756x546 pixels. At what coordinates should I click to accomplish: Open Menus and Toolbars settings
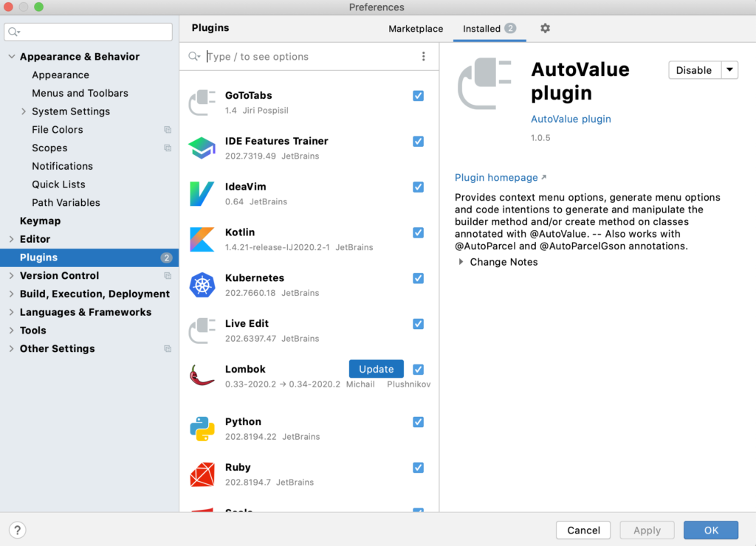click(x=80, y=93)
